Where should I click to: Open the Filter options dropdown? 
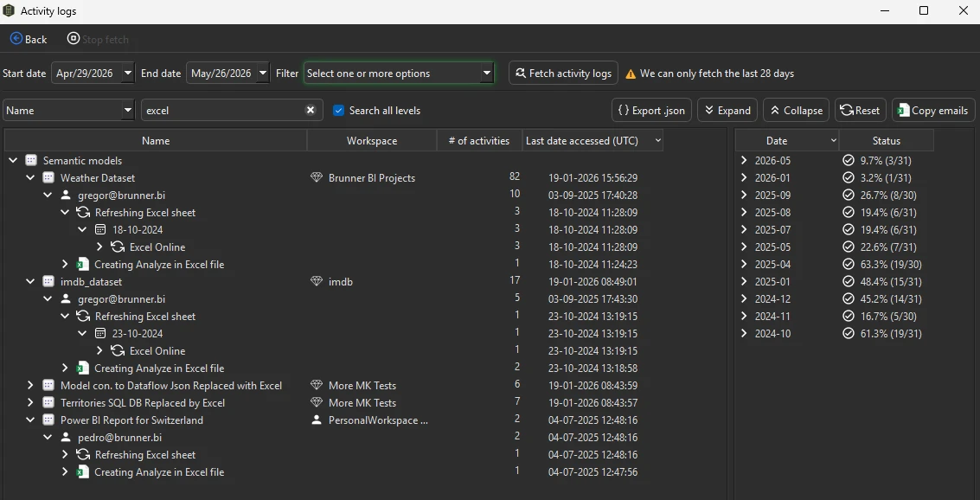(x=486, y=74)
